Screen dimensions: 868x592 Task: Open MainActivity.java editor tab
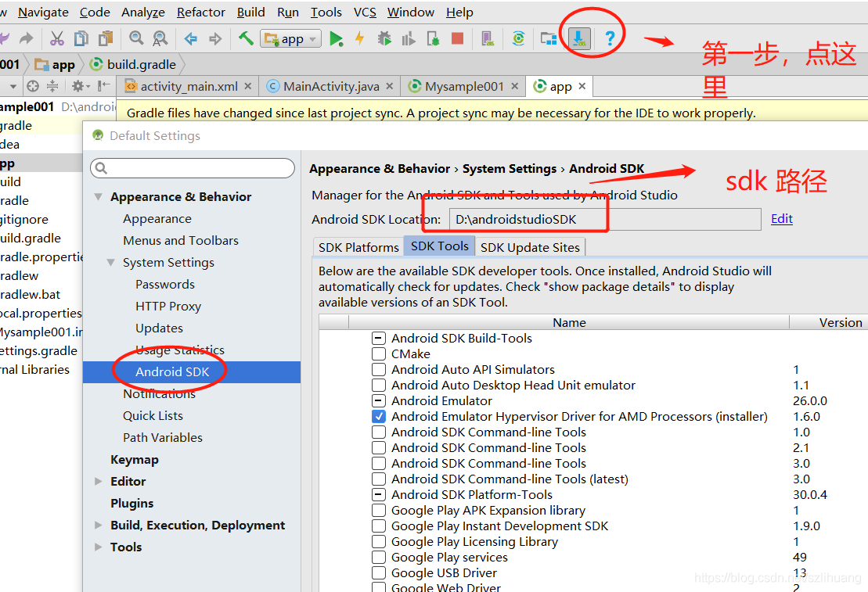(331, 86)
